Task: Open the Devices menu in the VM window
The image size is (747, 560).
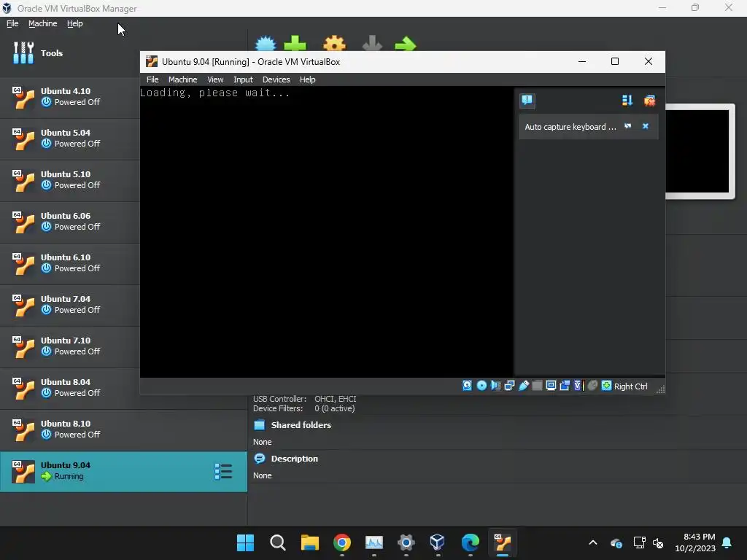Action: point(276,79)
